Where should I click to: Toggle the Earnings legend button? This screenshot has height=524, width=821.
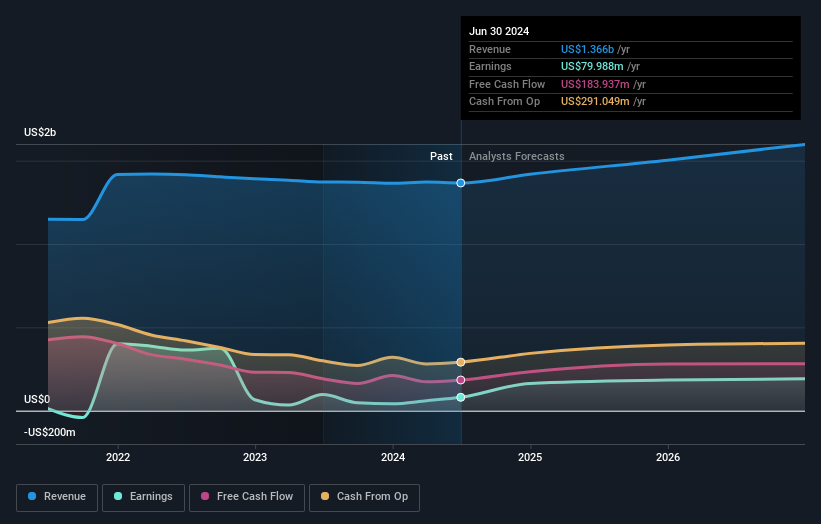(x=143, y=497)
